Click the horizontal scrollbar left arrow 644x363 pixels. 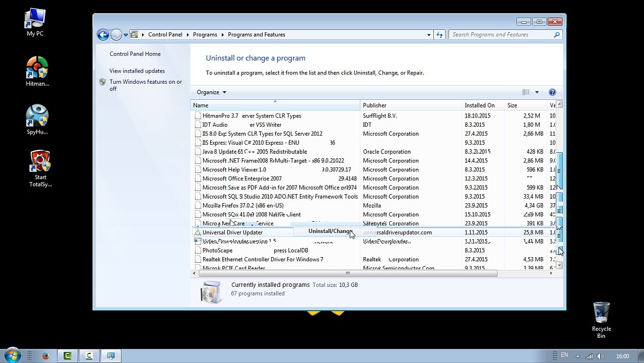point(195,273)
